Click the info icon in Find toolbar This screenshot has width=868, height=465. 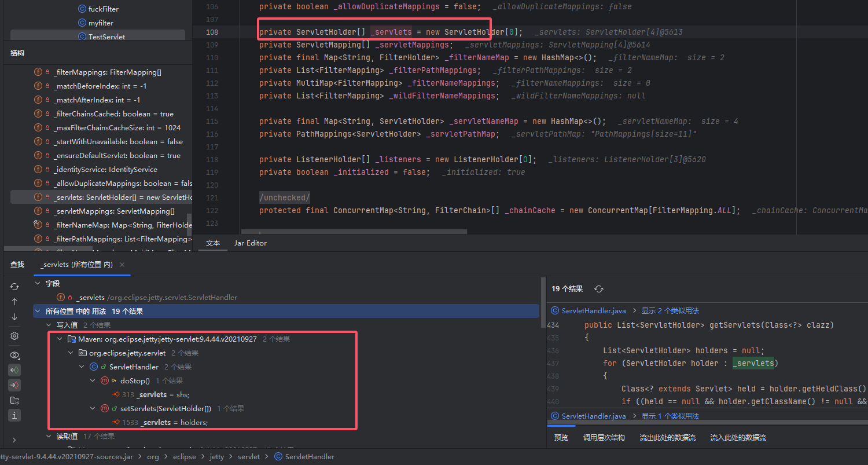[14, 415]
